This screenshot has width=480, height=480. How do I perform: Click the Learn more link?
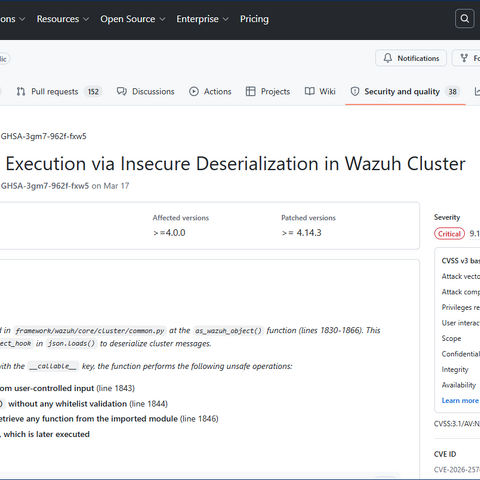coord(460,400)
